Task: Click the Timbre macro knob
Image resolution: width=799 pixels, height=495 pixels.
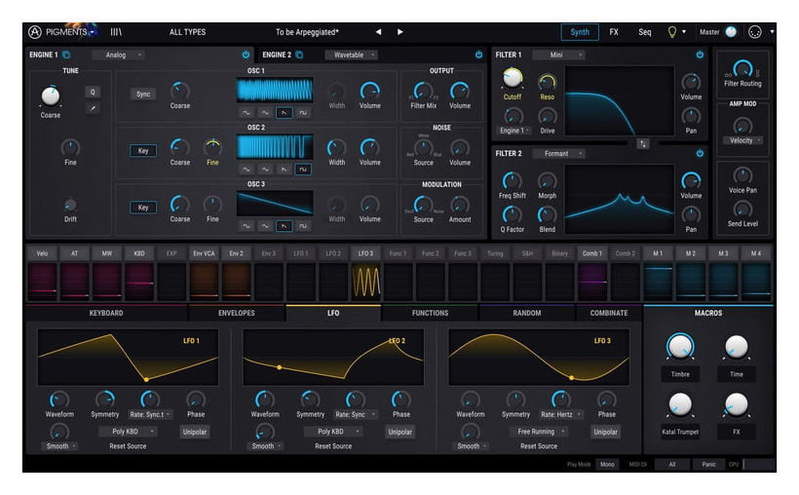Action: (680, 347)
